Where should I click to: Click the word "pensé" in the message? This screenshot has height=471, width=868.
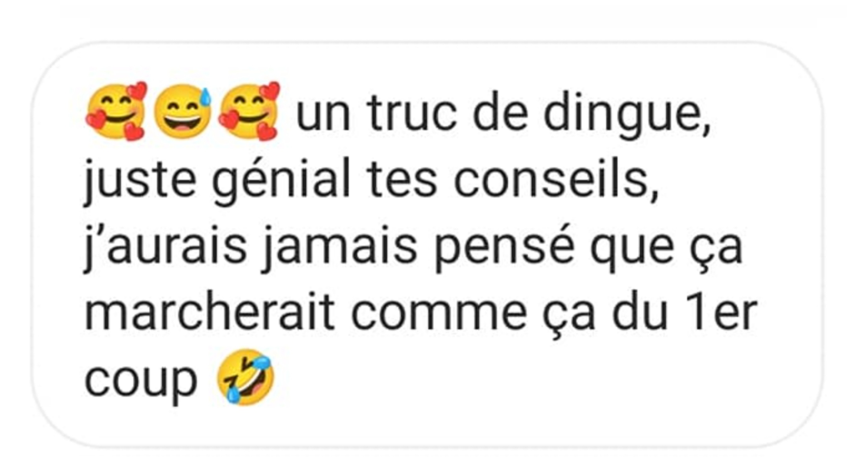(x=505, y=248)
